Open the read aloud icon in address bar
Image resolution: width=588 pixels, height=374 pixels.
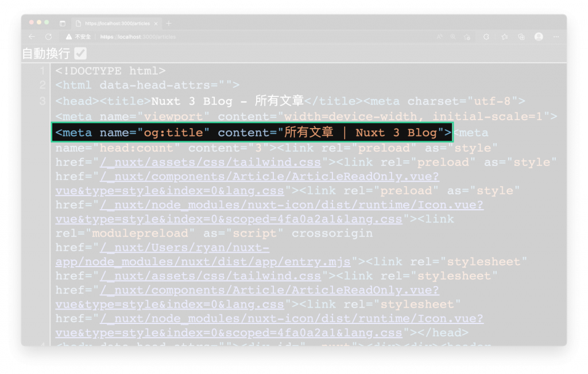coord(439,37)
